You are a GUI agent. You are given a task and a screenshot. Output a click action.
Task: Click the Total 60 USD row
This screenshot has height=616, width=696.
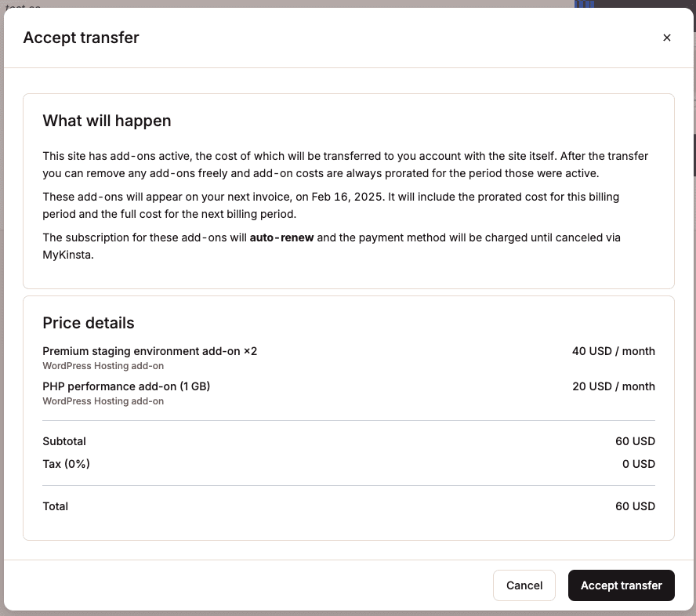coord(55,506)
